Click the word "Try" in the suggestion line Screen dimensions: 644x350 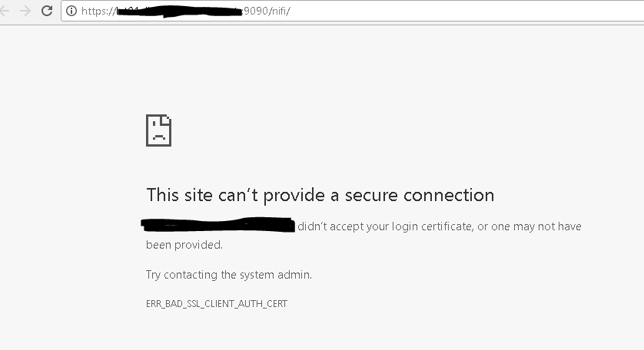coord(154,274)
